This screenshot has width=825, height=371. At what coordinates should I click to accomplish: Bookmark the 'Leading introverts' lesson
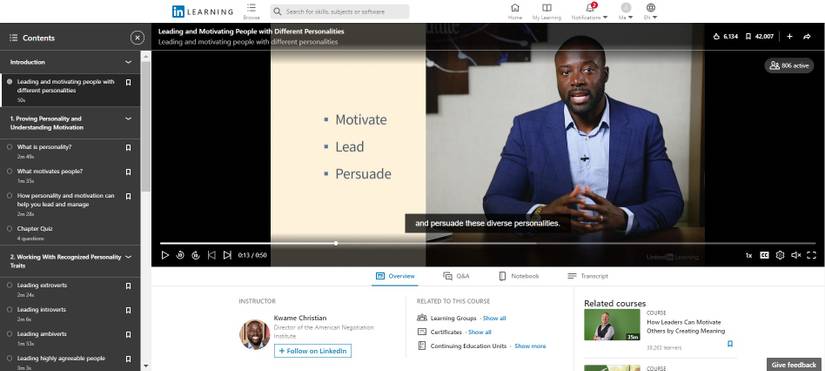coord(128,310)
